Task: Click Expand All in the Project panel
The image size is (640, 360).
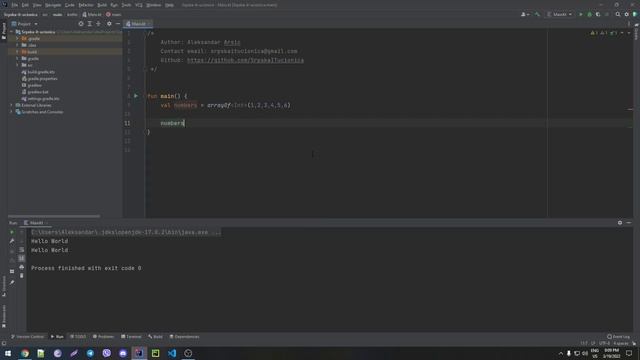Action: tap(90, 24)
